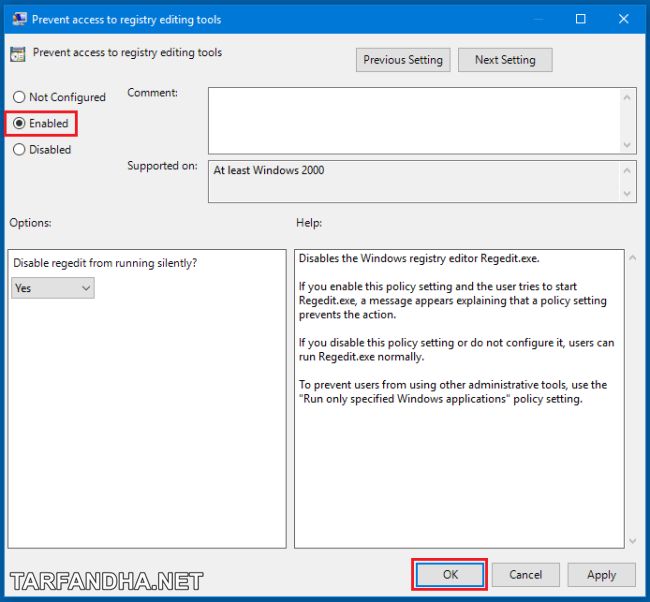The image size is (650, 602).
Task: Click the 'Help:' label
Action: [309, 223]
